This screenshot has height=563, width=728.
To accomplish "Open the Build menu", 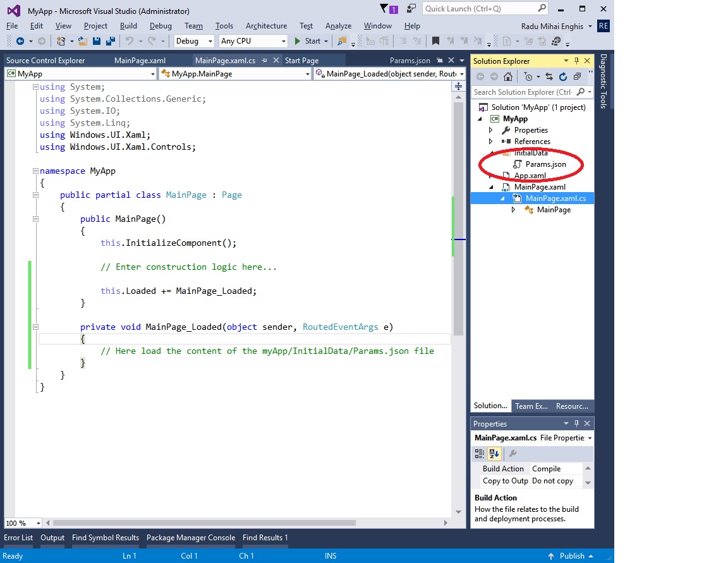I will pos(128,26).
